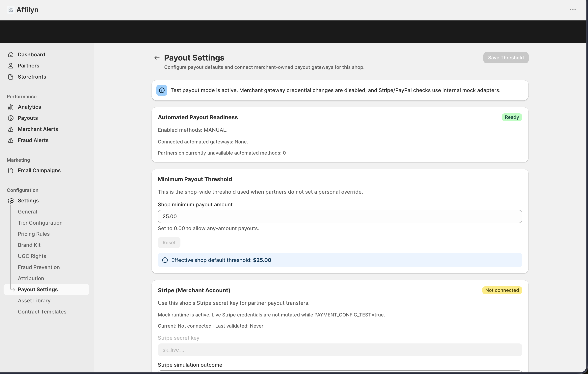Open Asset Library
This screenshot has width=588, height=374.
pos(34,301)
